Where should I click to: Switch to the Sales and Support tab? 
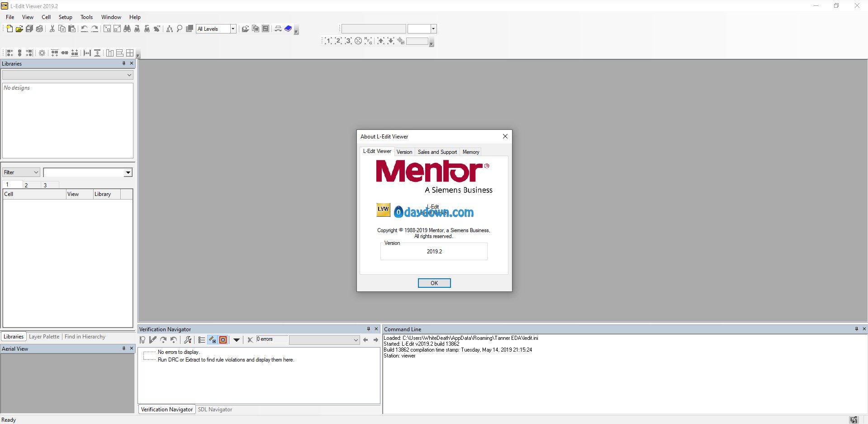click(437, 152)
